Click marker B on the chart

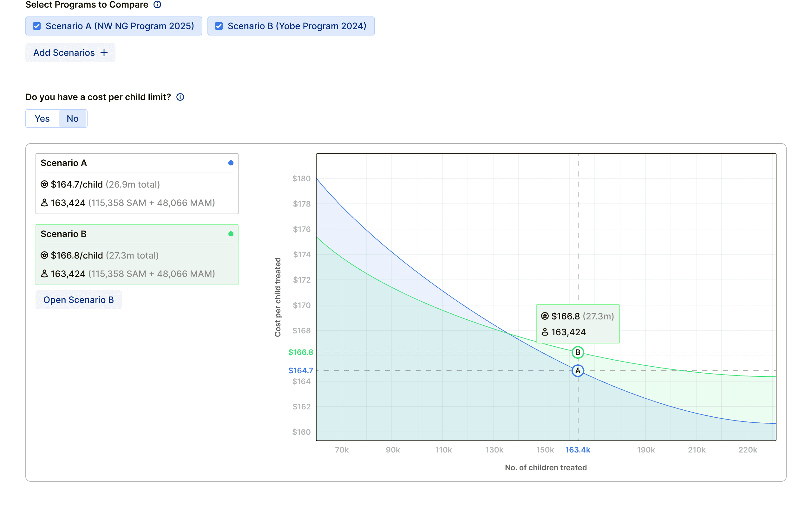coord(578,352)
